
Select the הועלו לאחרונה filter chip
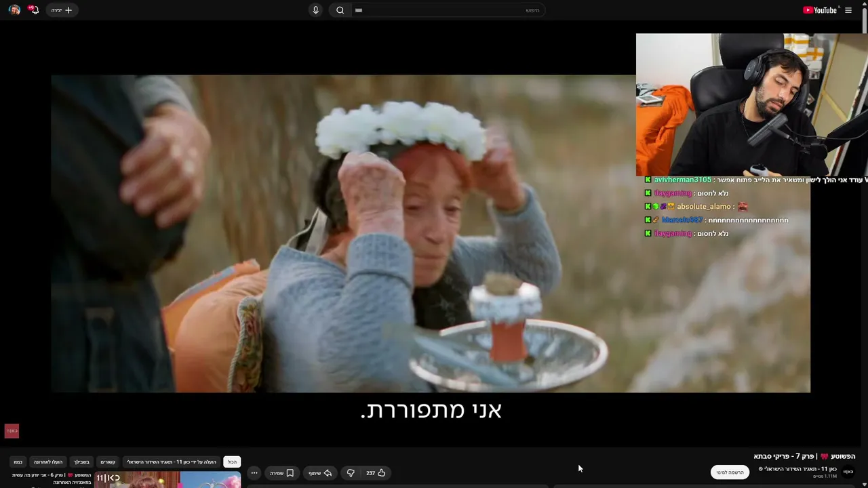(48, 462)
